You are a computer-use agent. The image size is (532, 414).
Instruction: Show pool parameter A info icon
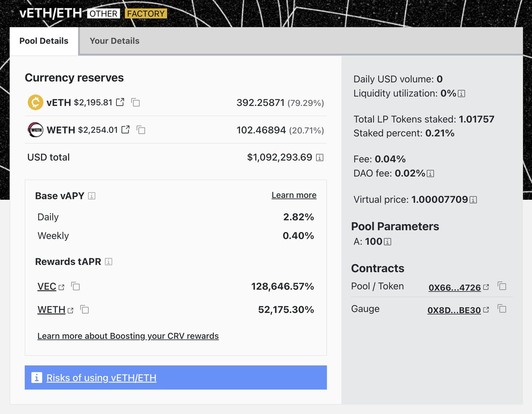click(387, 242)
